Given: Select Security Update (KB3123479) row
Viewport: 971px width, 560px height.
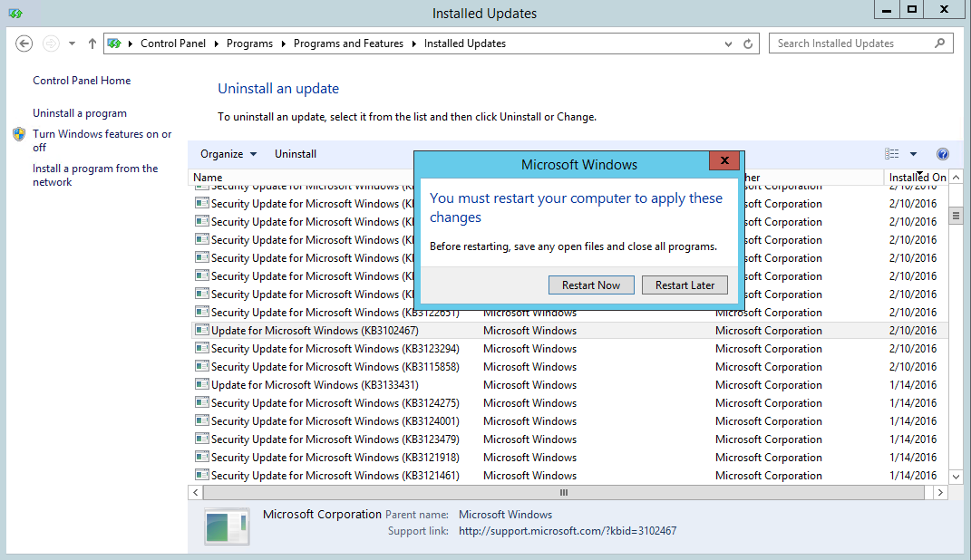Looking at the screenshot, I should coord(569,439).
